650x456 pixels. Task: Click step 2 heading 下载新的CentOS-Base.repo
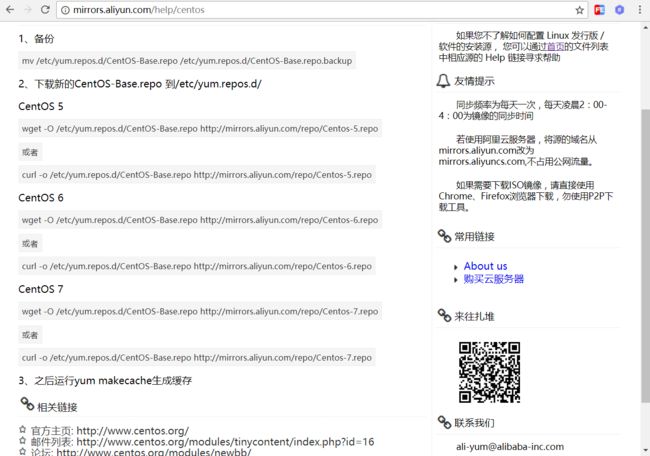[x=140, y=84]
